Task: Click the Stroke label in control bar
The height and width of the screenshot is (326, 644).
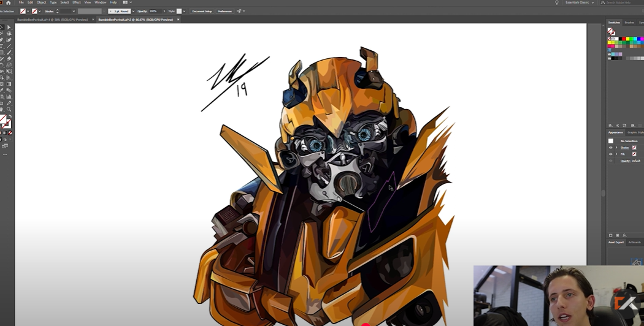Action: [49, 11]
